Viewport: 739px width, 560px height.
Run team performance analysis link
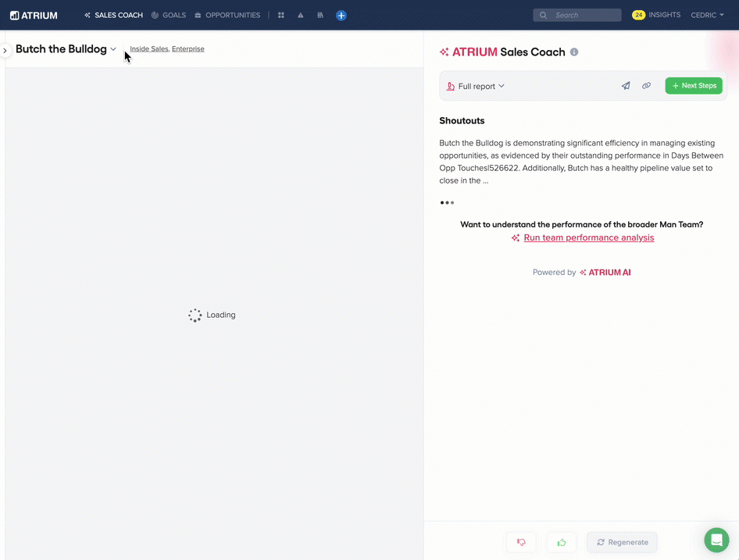(589, 237)
